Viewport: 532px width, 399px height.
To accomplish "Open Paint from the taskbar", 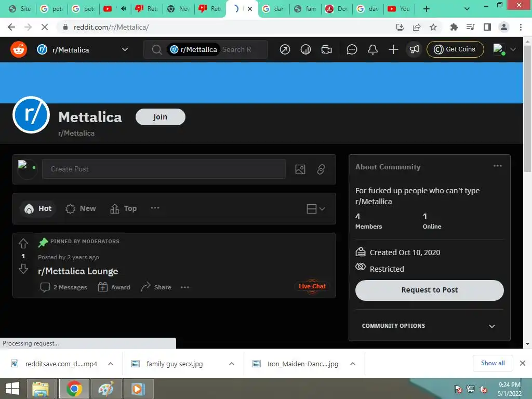I will click(106, 389).
